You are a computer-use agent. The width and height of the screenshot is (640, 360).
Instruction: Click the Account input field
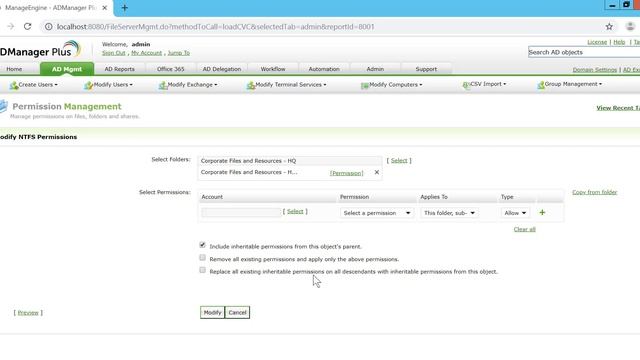(241, 212)
